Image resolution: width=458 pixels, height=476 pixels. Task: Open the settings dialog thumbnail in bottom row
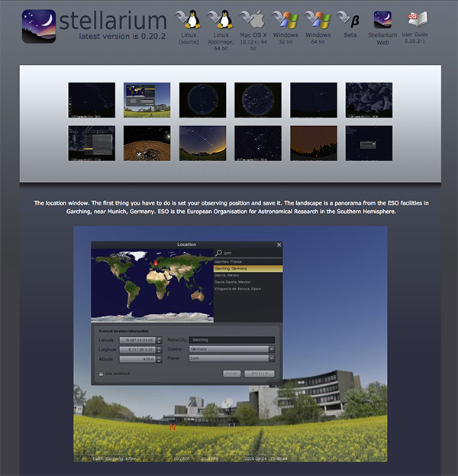click(x=92, y=143)
